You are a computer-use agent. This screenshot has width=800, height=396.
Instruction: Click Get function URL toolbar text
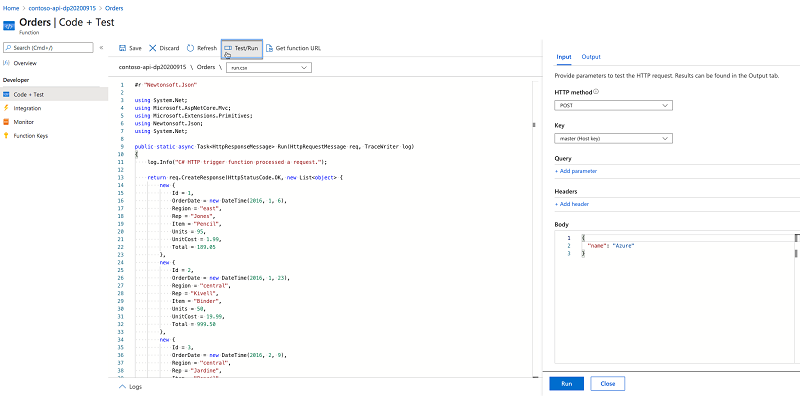pos(298,48)
